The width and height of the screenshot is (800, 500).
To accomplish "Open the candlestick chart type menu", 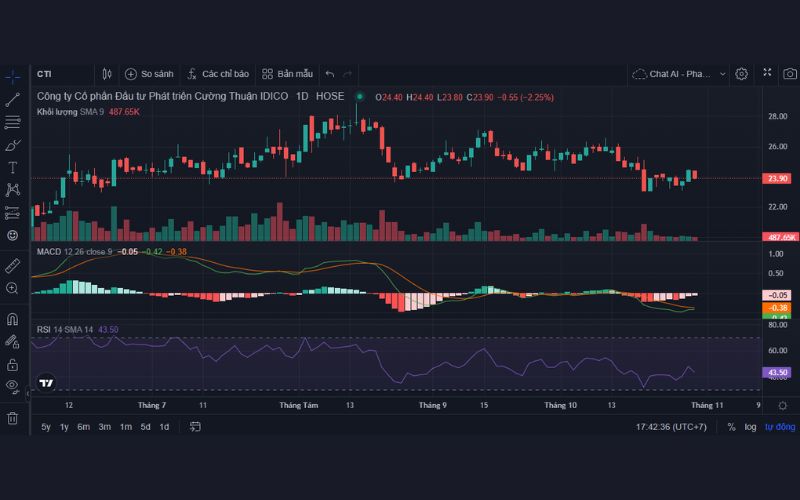I will pyautogui.click(x=107, y=74).
